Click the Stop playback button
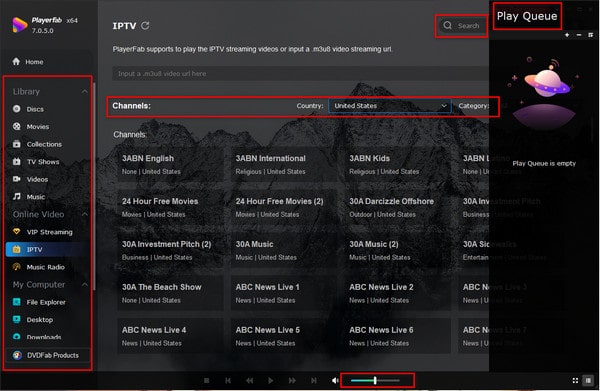600x391 pixels. click(207, 380)
